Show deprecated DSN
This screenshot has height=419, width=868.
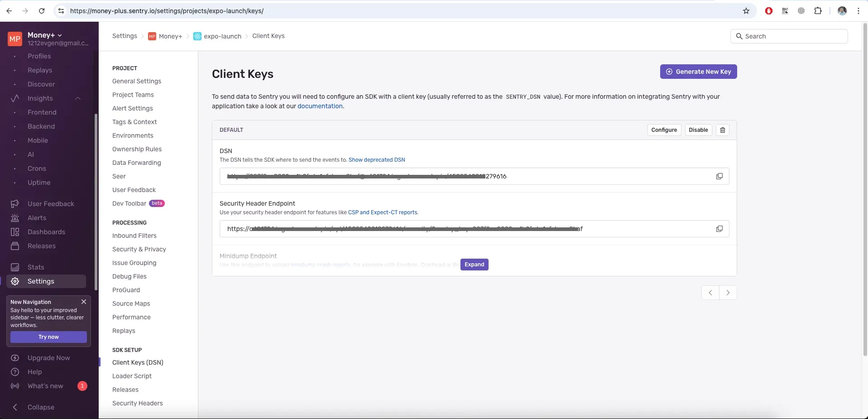point(377,160)
